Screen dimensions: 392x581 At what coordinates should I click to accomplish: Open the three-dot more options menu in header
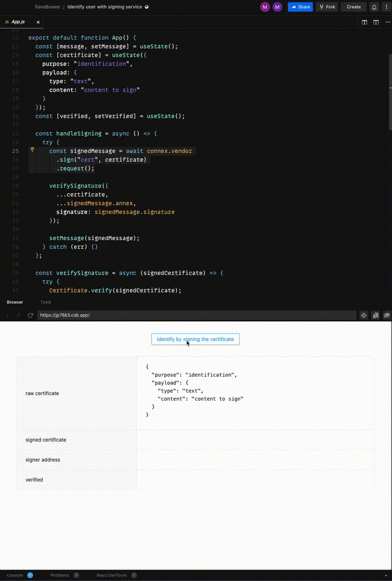tap(386, 7)
